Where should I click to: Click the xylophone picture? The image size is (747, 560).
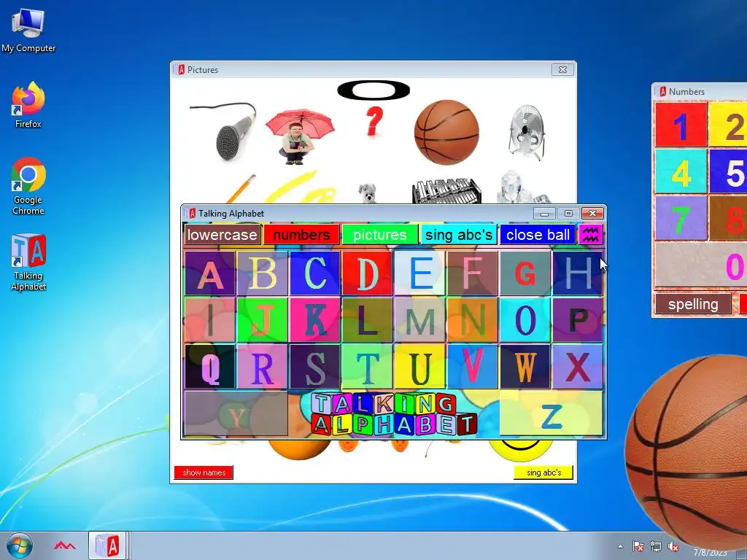(x=446, y=191)
